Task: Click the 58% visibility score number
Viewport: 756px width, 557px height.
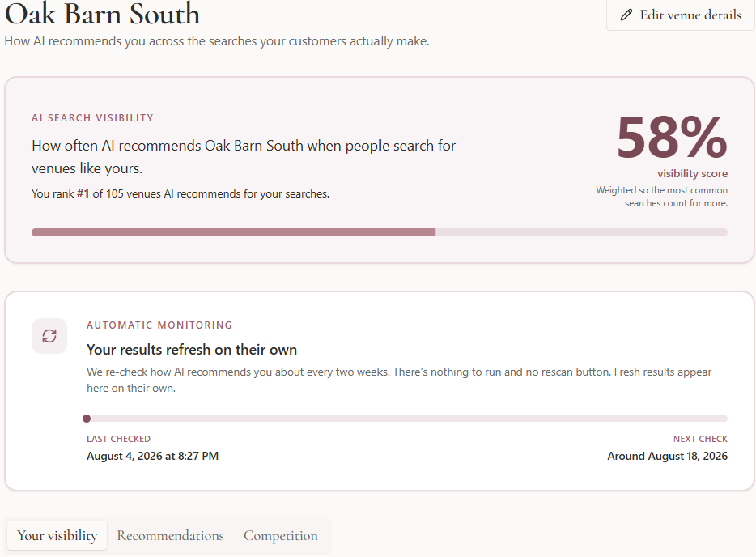Action: click(672, 138)
